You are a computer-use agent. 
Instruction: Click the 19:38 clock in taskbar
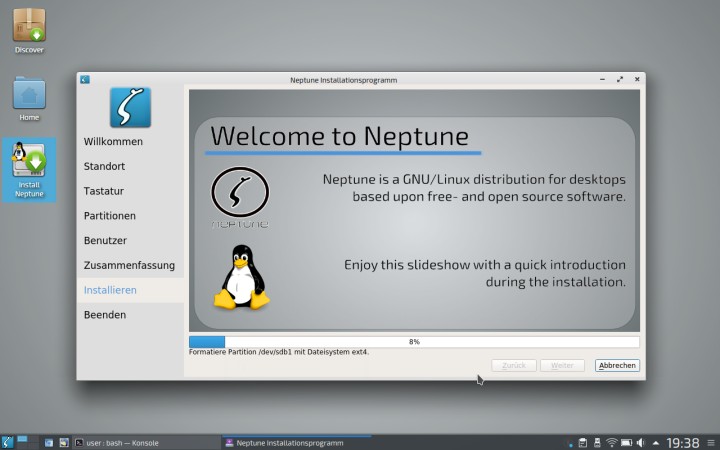click(x=683, y=443)
